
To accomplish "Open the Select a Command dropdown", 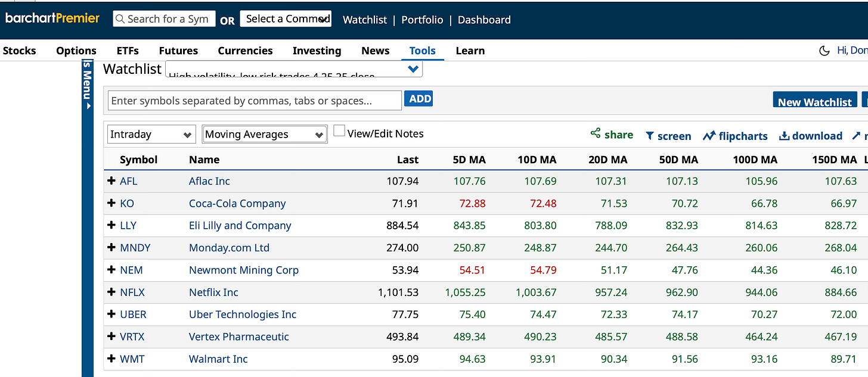I will [286, 18].
